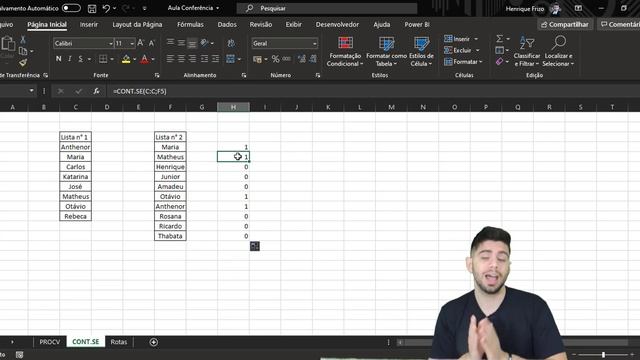Open the Layout da Página tab
This screenshot has height=360, width=640.
[137, 24]
